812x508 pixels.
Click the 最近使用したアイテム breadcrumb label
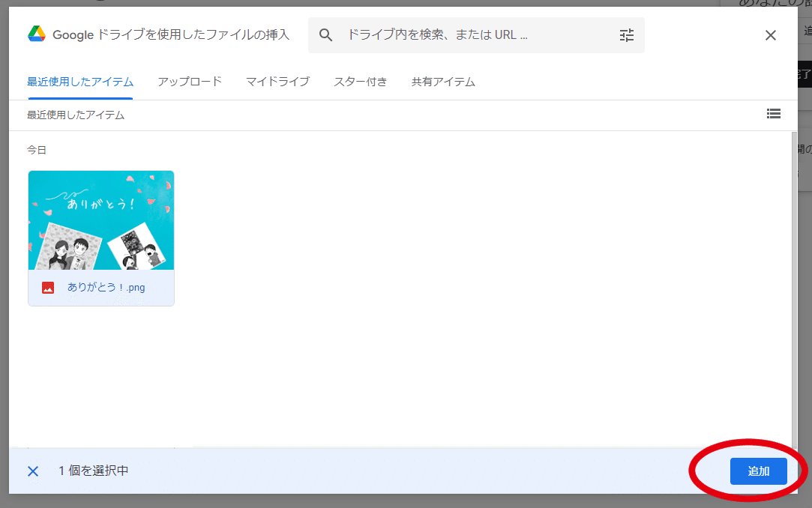[x=76, y=115]
